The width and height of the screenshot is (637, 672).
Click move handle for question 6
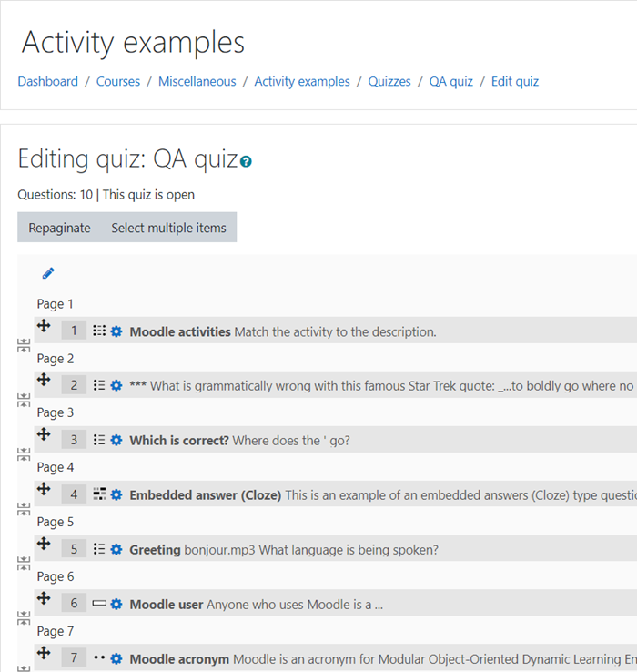(x=44, y=598)
